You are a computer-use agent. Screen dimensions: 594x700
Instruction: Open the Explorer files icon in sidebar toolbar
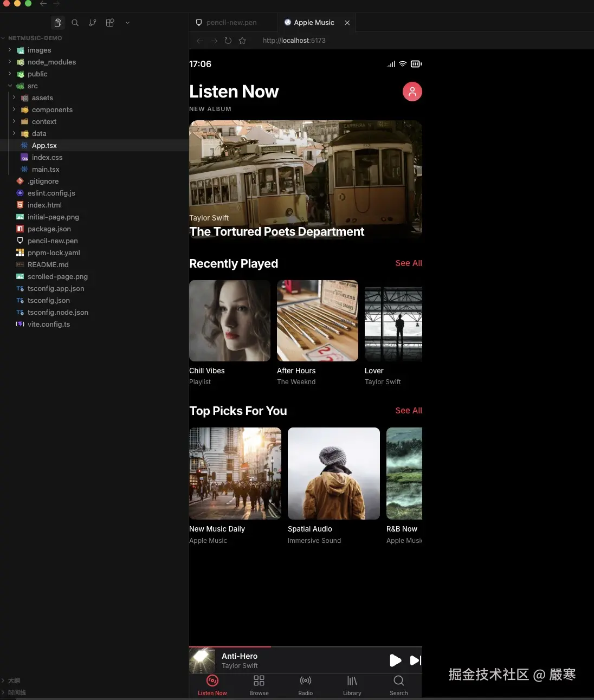(x=58, y=23)
